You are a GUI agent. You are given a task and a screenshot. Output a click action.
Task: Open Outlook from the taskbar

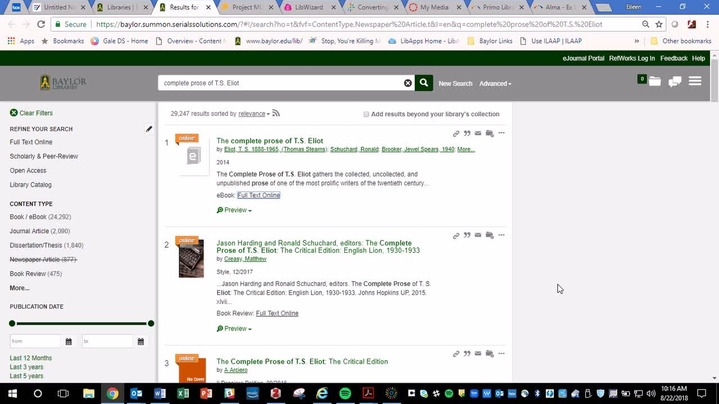[136, 393]
